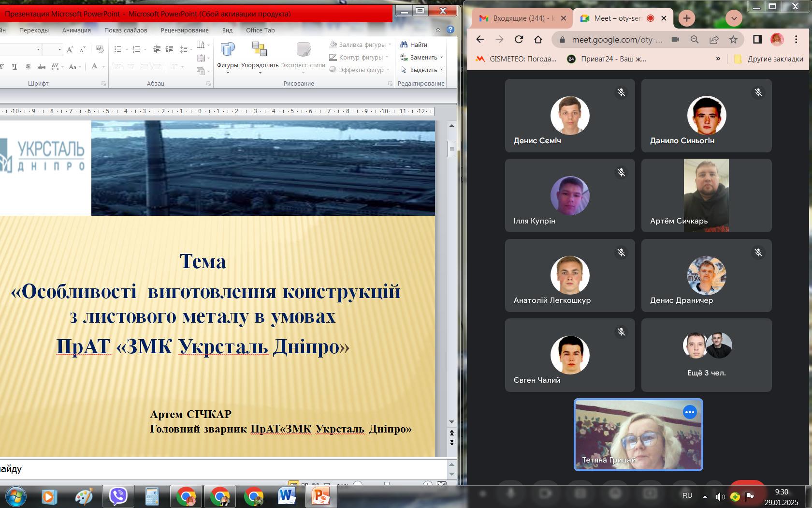This screenshot has height=508, width=812.
Task: Justify the paragraph text
Action: click(x=157, y=67)
